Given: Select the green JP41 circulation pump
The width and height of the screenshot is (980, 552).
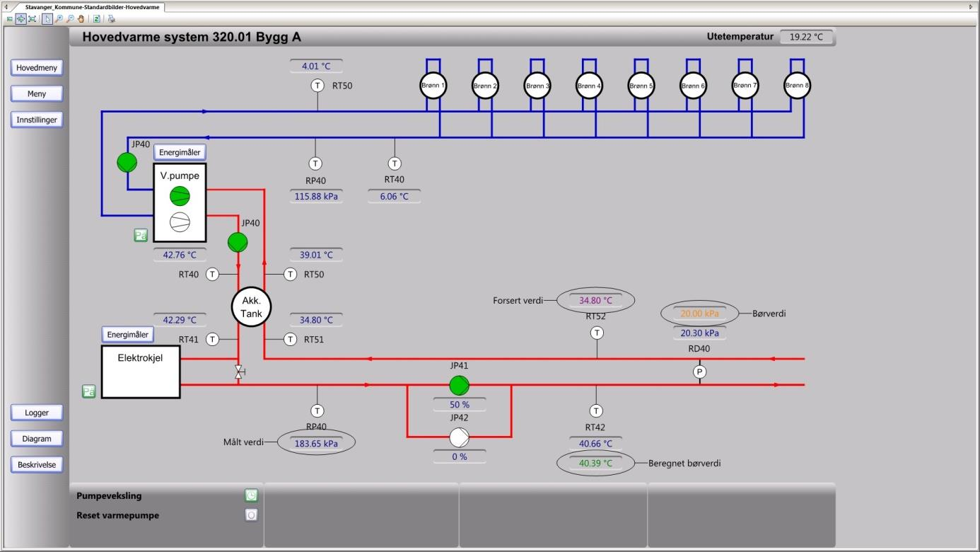Looking at the screenshot, I should tap(459, 385).
